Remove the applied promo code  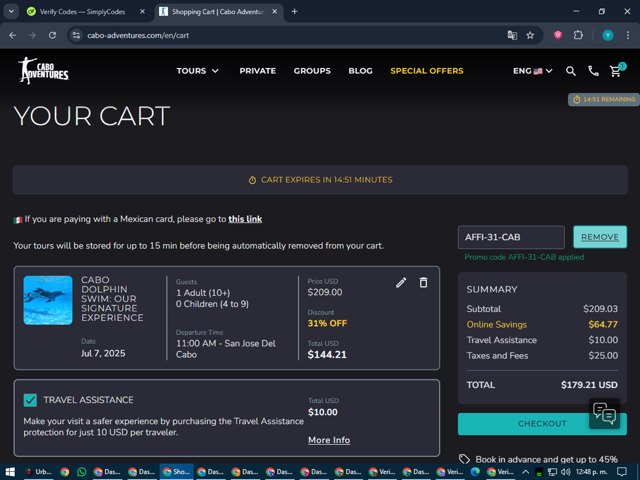click(600, 237)
